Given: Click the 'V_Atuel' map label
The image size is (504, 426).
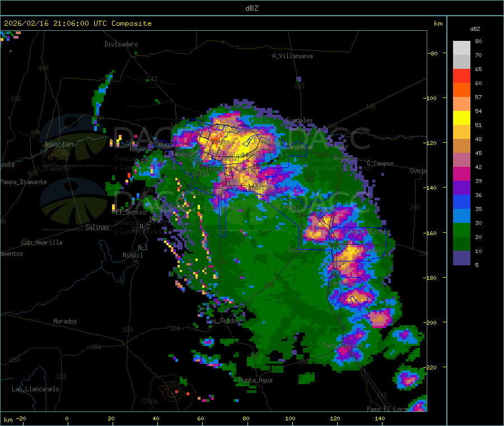Looking at the screenshot, I should pyautogui.click(x=288, y=207).
